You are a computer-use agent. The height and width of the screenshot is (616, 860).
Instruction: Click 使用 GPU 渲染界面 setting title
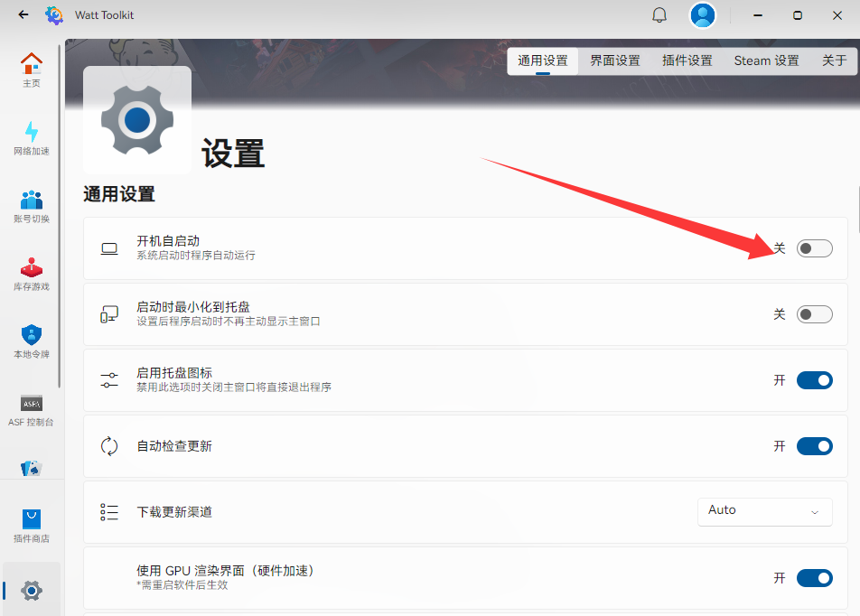click(x=227, y=571)
